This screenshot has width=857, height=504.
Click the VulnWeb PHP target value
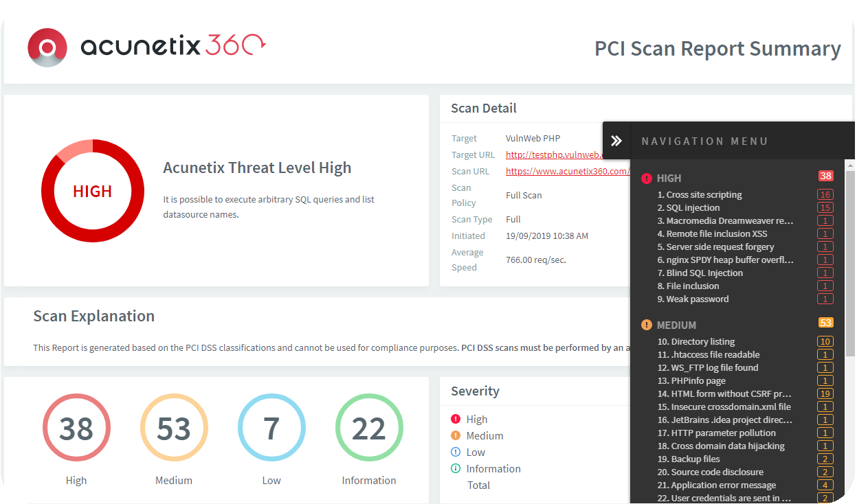click(x=533, y=138)
